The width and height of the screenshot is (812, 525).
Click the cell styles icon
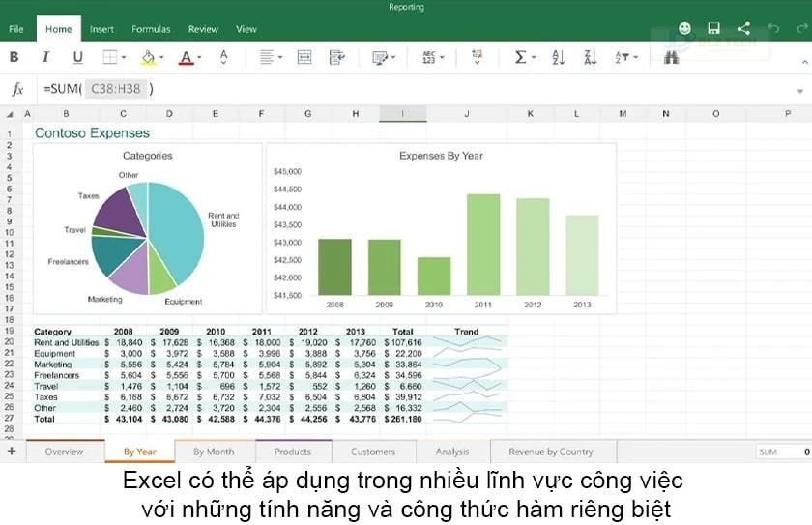(x=380, y=57)
